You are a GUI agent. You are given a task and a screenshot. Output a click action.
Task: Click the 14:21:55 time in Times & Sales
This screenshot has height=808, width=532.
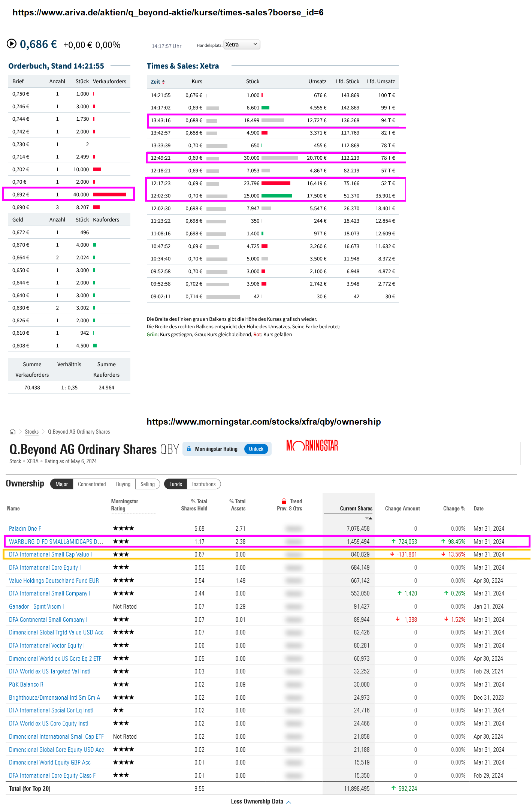pyautogui.click(x=161, y=96)
